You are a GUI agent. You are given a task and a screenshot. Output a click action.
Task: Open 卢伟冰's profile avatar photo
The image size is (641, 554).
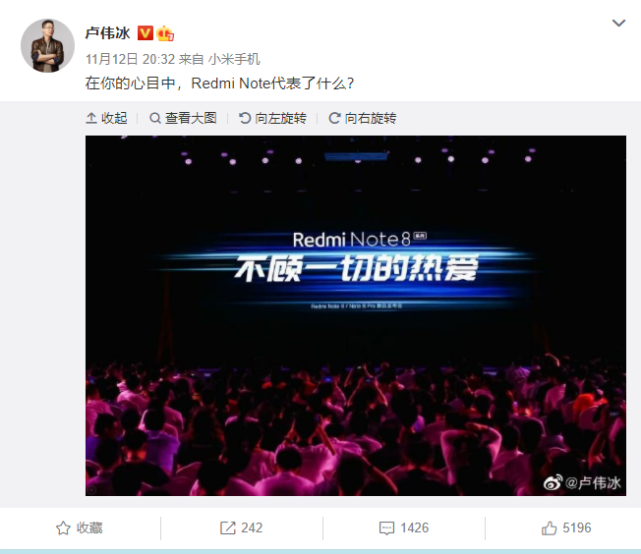[47, 46]
